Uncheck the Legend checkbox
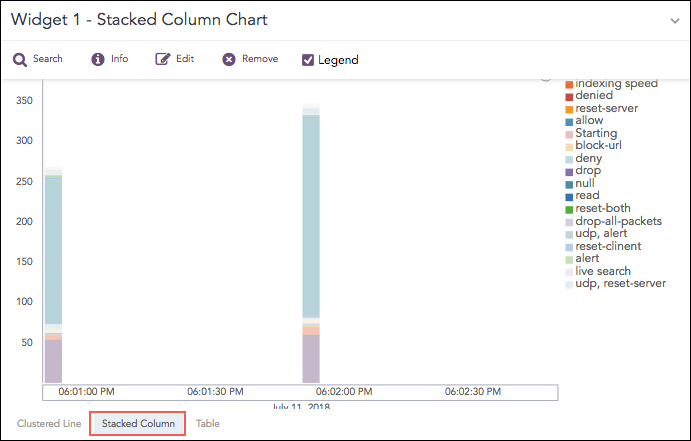691x441 pixels. pos(308,60)
